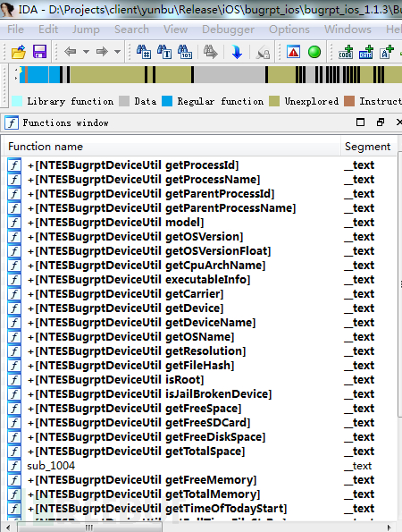Open the Windows menu

tap(348, 30)
